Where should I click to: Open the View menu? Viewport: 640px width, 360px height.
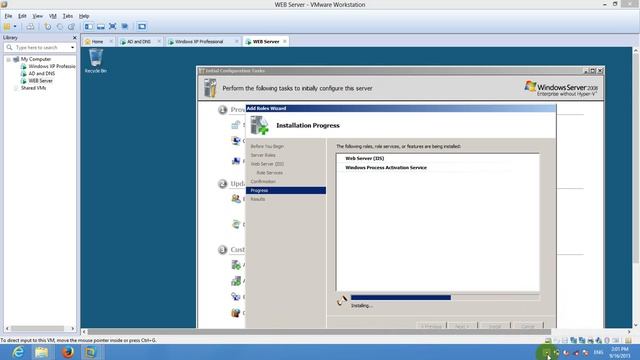38,16
